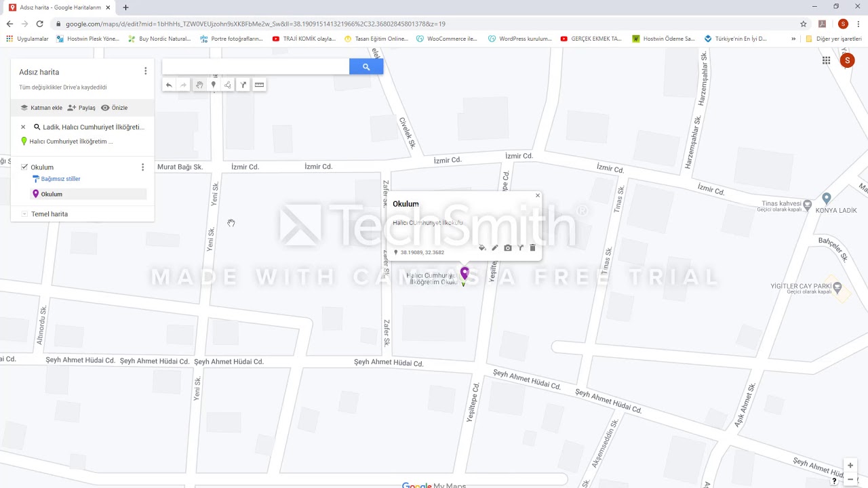The width and height of the screenshot is (868, 488).
Task: Select the ruler measure distance tool
Action: 259,85
